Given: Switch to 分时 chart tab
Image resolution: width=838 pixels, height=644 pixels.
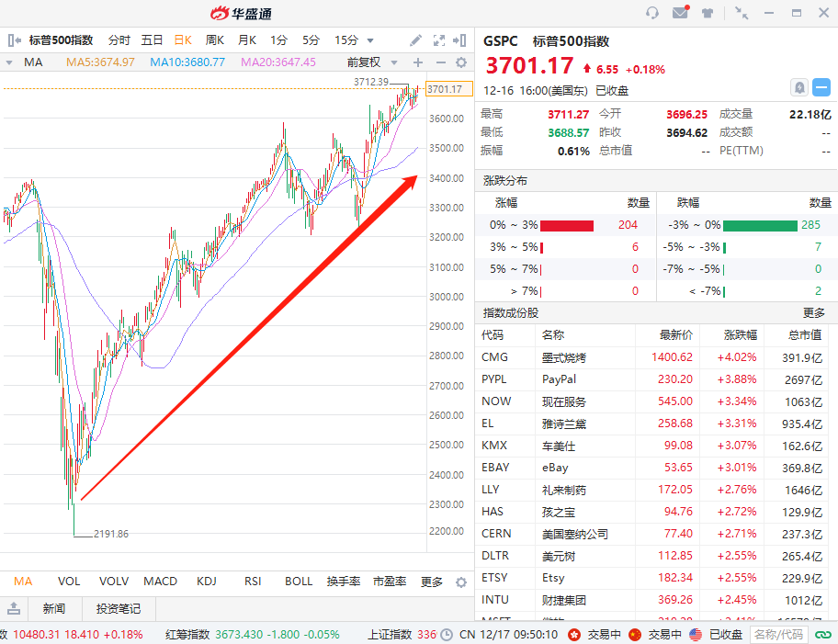Looking at the screenshot, I should [119, 40].
